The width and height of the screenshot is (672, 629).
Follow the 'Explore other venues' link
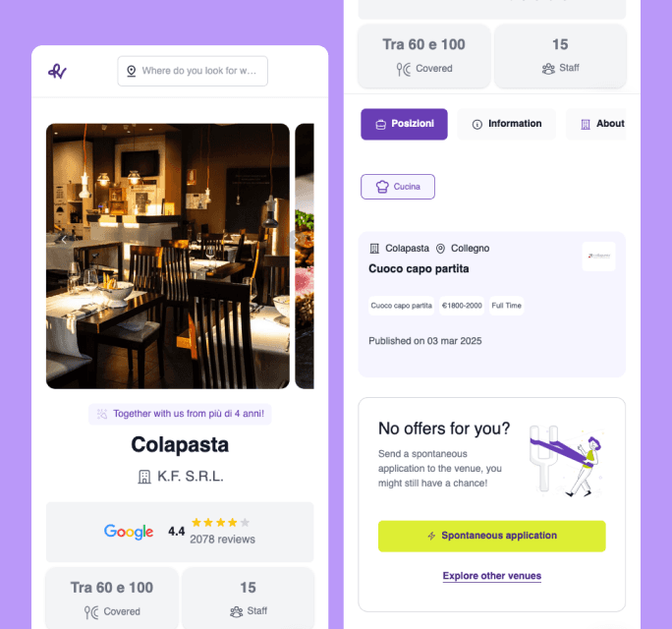click(x=492, y=576)
